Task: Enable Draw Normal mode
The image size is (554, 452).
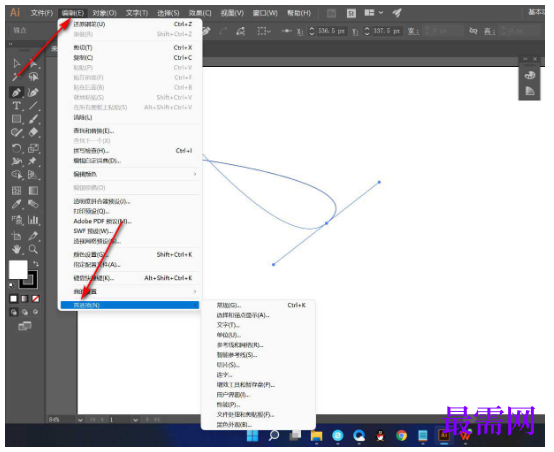Action: (x=13, y=312)
